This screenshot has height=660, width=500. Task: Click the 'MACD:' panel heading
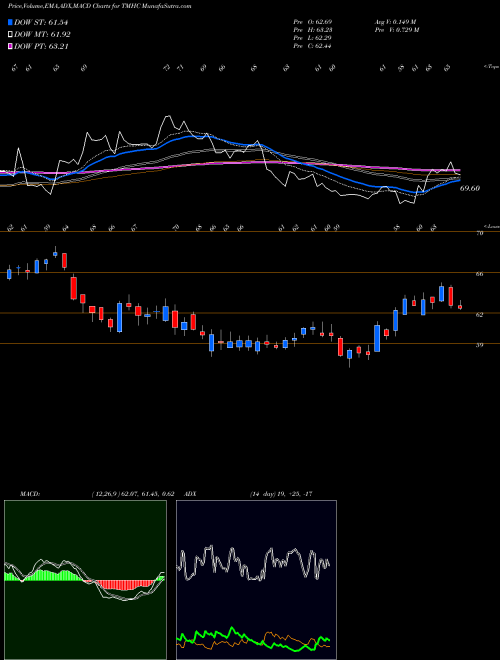(x=30, y=494)
